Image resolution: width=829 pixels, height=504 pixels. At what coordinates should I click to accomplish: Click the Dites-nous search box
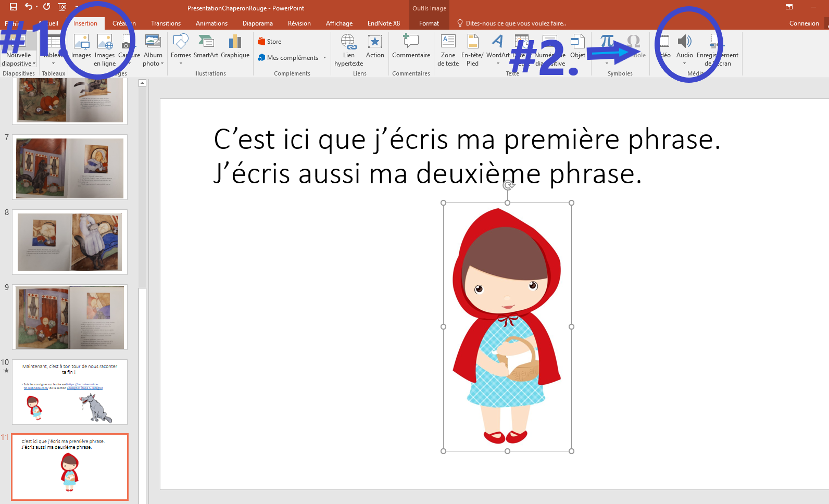(x=512, y=23)
